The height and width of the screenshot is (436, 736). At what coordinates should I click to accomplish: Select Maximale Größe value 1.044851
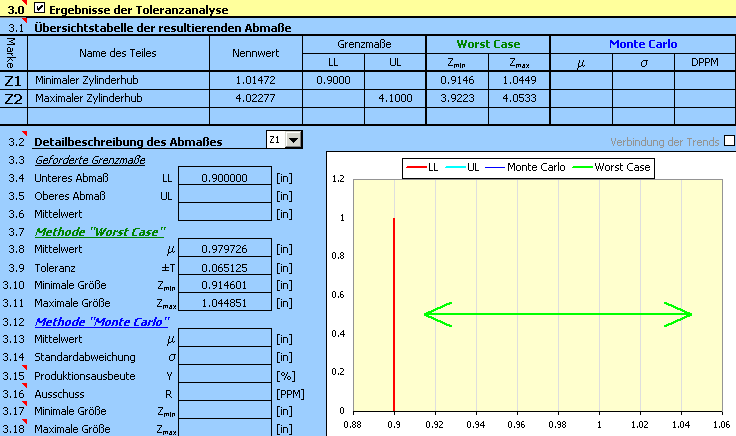225,302
